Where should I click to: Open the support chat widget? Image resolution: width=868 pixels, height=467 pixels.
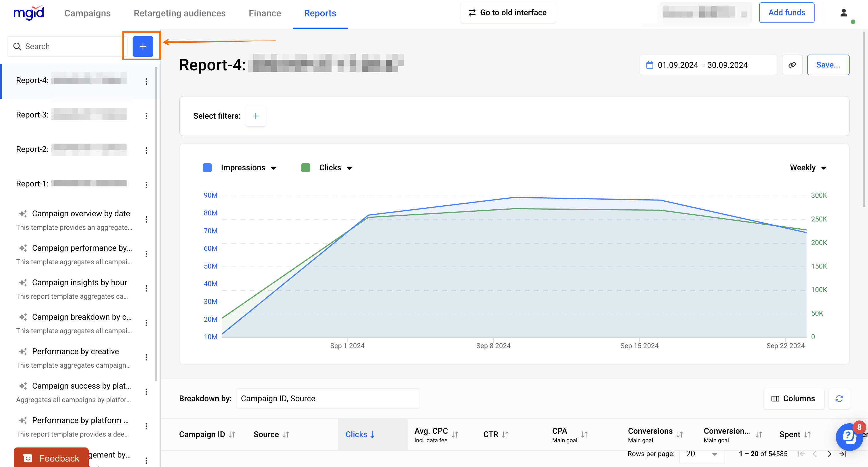click(x=849, y=437)
